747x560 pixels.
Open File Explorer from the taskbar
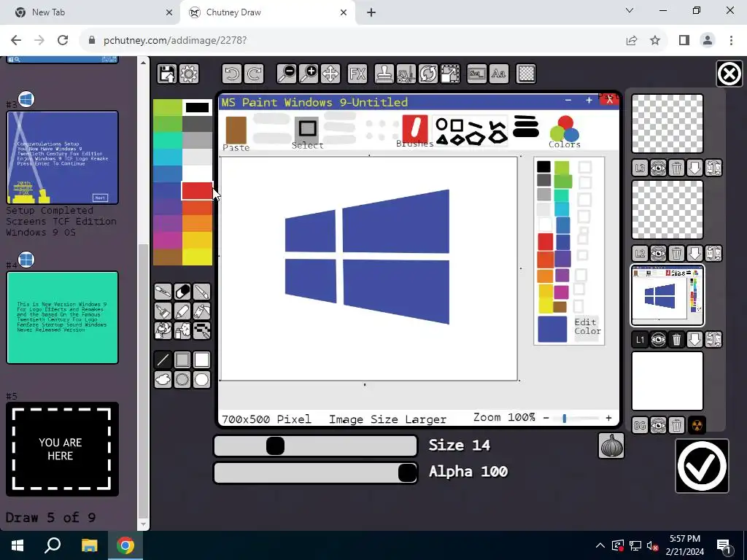[89, 545]
